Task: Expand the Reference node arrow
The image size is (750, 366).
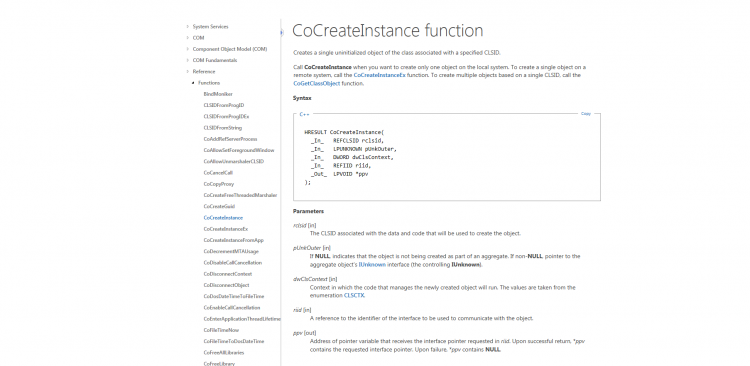Action: [x=188, y=72]
